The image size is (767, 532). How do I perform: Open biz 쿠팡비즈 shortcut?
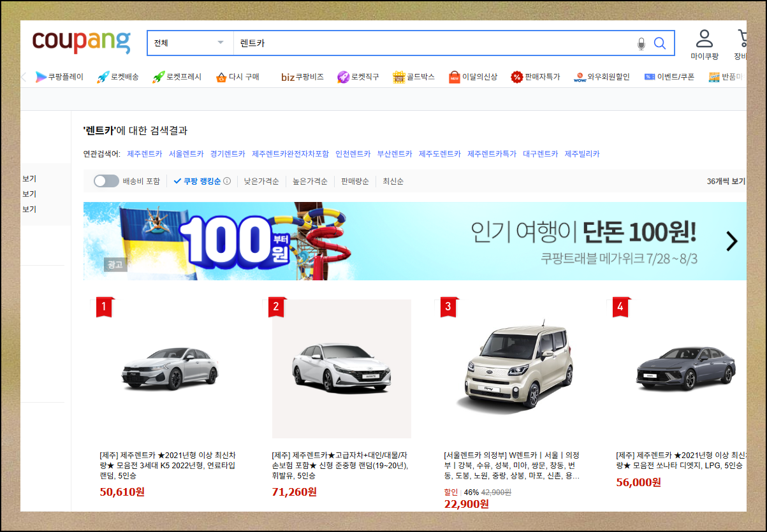tap(302, 77)
